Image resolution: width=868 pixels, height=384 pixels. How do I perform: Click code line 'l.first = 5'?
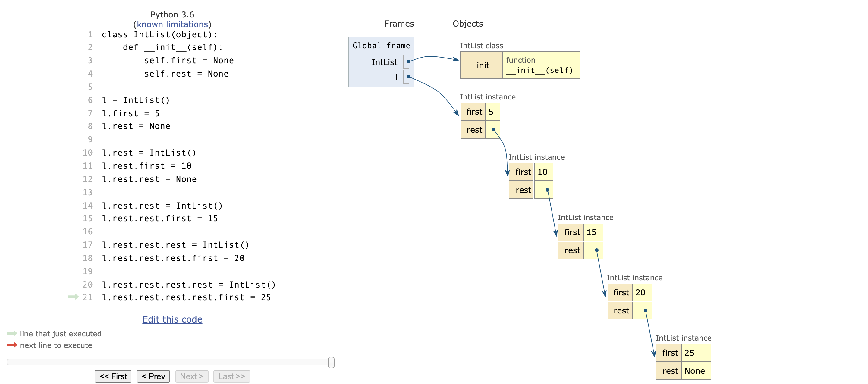131,113
